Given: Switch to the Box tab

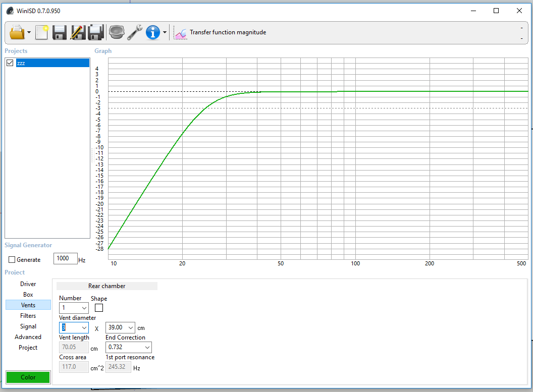Looking at the screenshot, I should point(28,295).
